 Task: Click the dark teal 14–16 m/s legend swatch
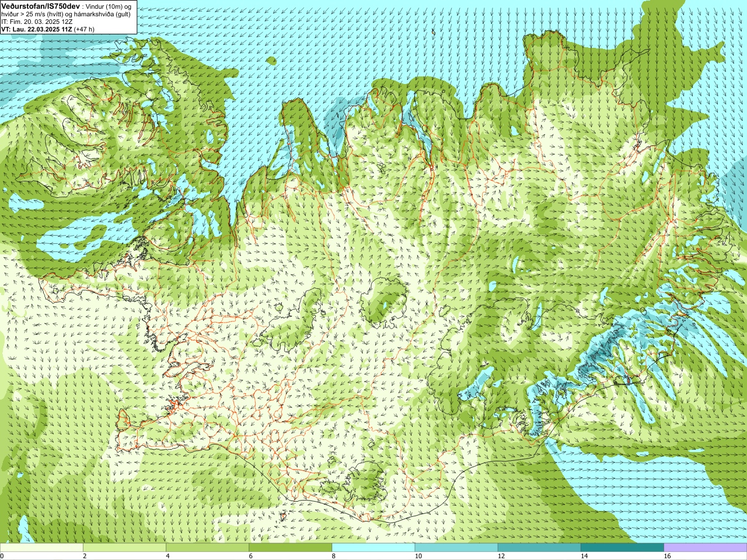[x=623, y=548]
